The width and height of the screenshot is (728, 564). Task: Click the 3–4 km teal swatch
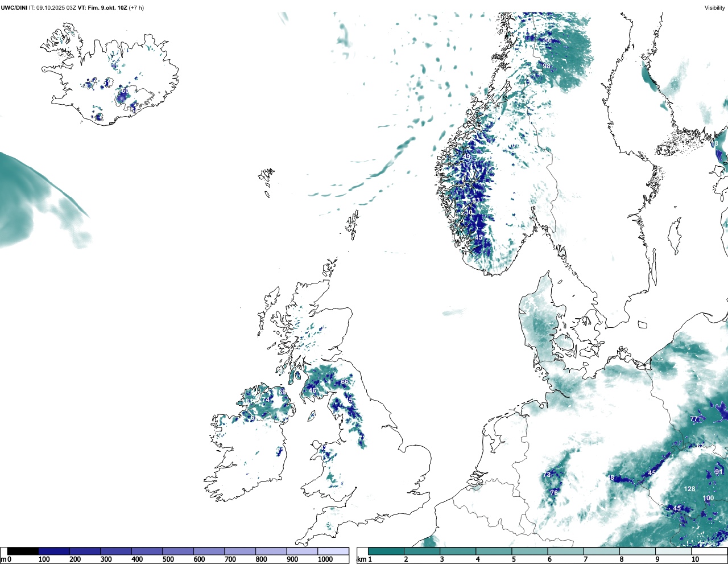[x=458, y=551]
